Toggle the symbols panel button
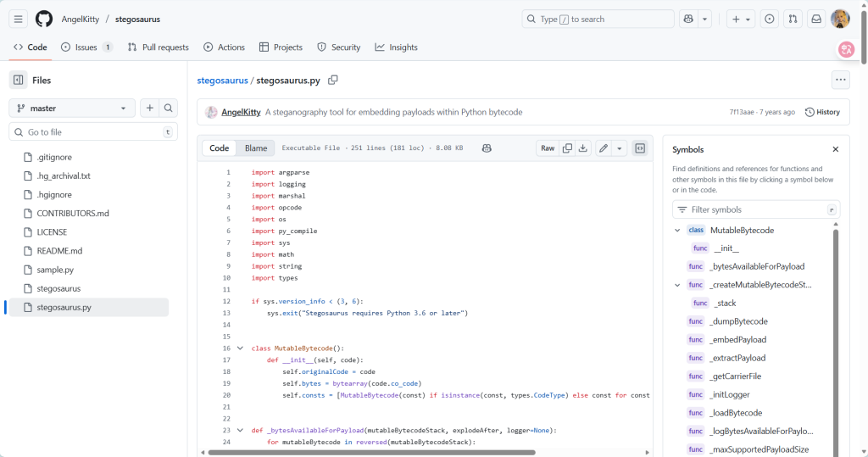This screenshot has height=457, width=868. 640,148
